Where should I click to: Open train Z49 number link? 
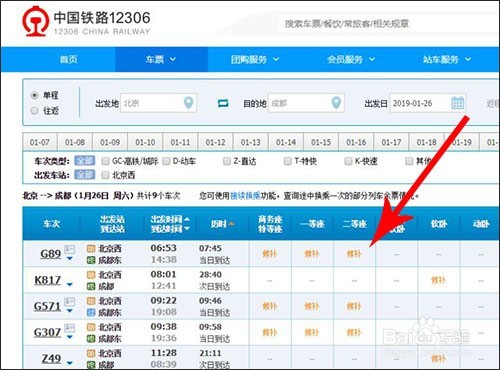pos(51,359)
